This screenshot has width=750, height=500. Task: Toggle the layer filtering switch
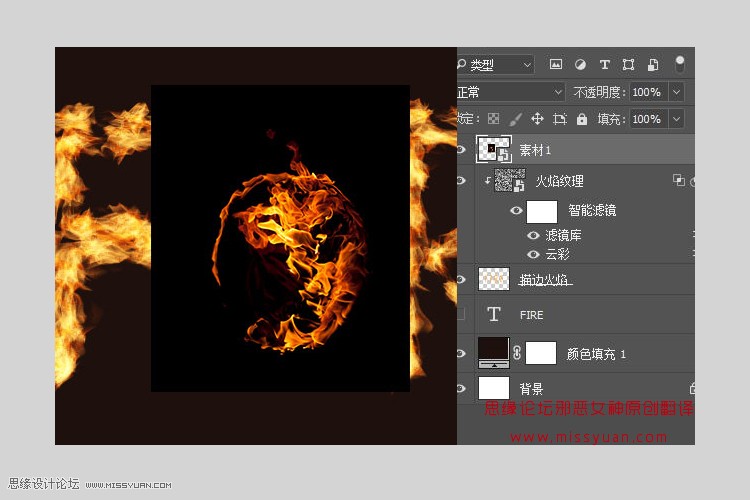click(679, 64)
